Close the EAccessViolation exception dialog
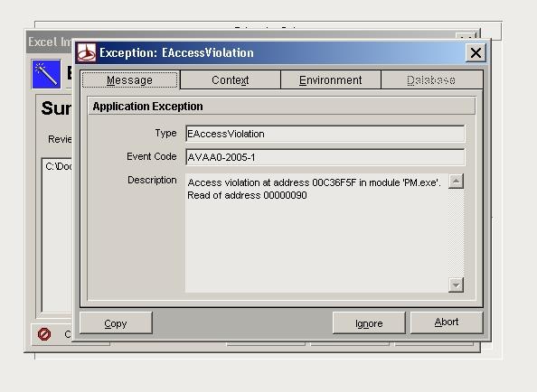 [476, 52]
